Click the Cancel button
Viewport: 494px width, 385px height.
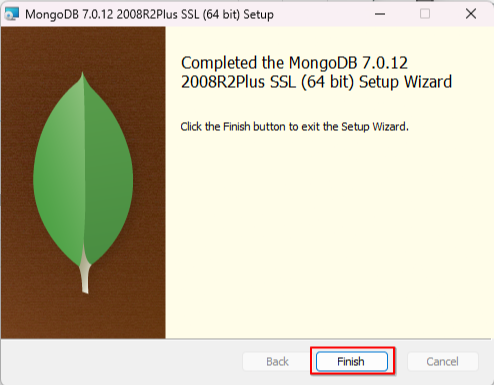pyautogui.click(x=442, y=361)
